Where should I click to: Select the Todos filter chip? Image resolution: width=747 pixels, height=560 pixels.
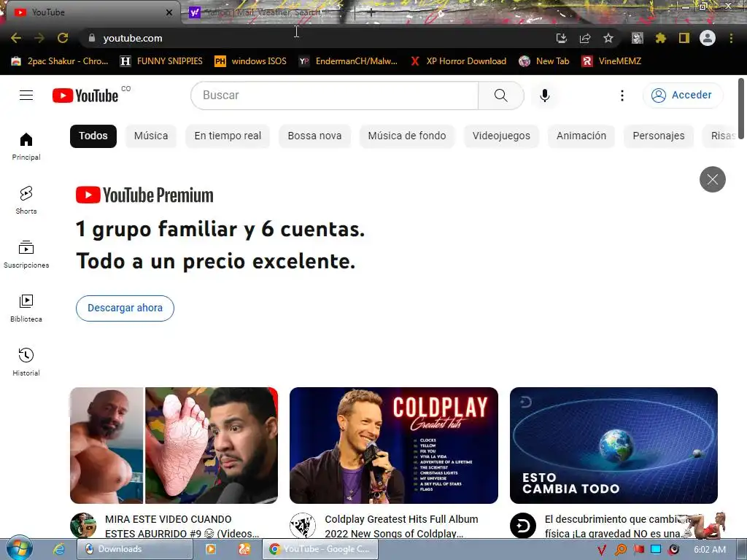[x=93, y=136]
